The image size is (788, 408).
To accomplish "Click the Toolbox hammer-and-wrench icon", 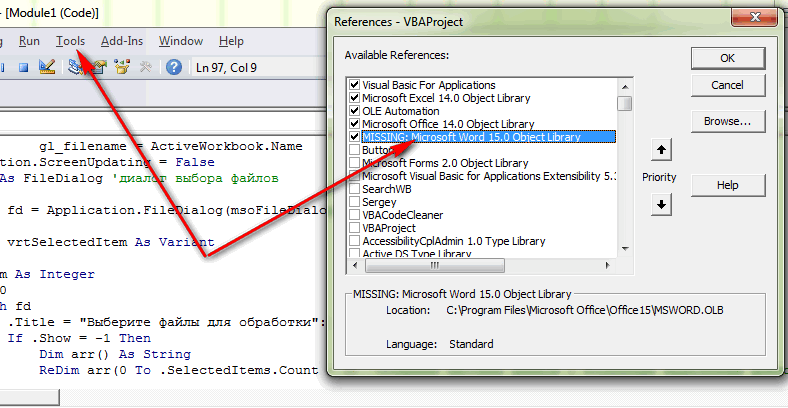I will [145, 67].
